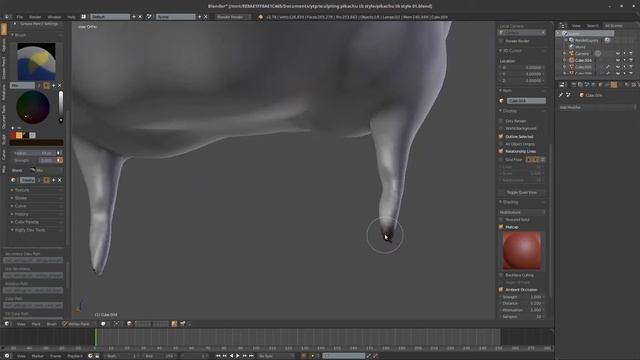Switch to the Tools vertical tab
The height and width of the screenshot is (360, 640).
coord(4,29)
